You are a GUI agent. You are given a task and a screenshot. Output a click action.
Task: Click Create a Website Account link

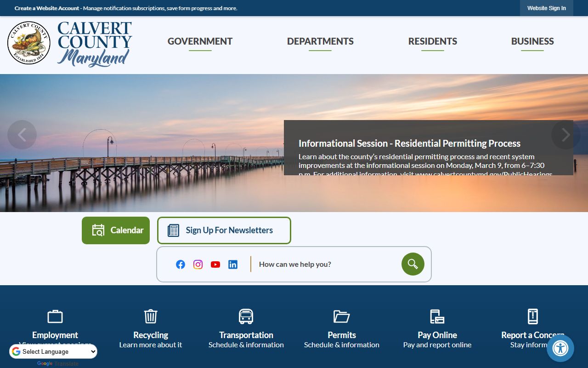tap(47, 8)
